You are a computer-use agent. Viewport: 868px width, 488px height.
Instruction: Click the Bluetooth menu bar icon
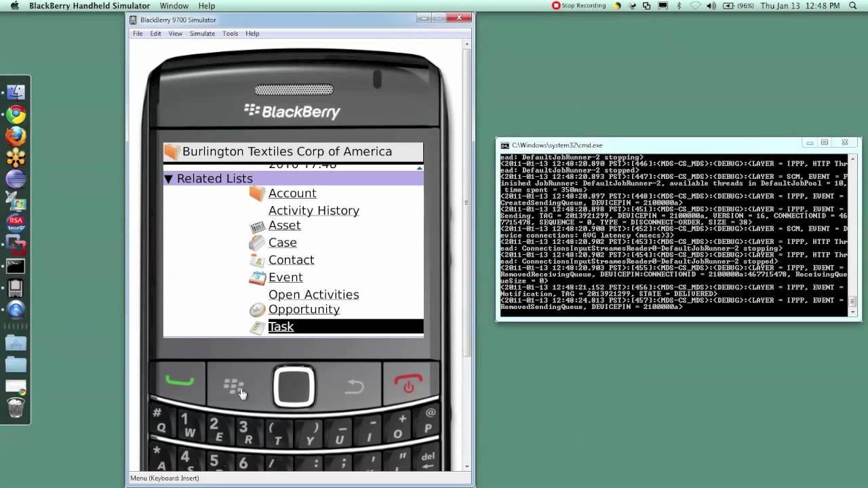tap(679, 6)
